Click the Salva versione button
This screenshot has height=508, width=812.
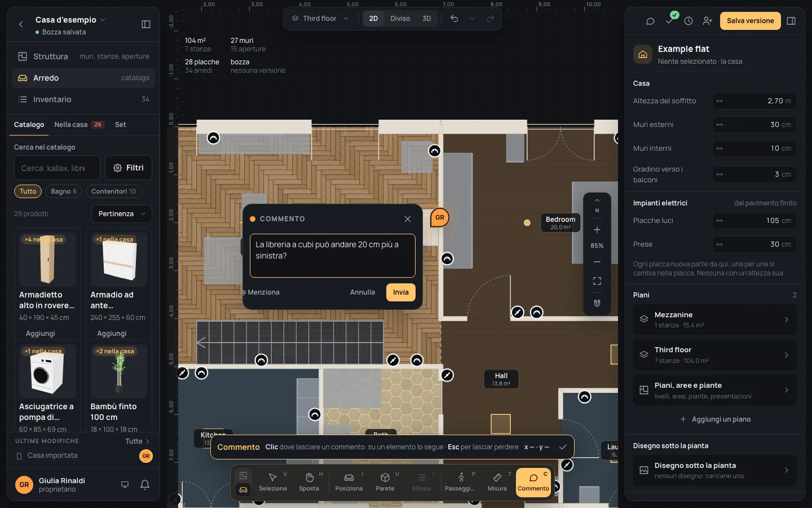tap(751, 21)
